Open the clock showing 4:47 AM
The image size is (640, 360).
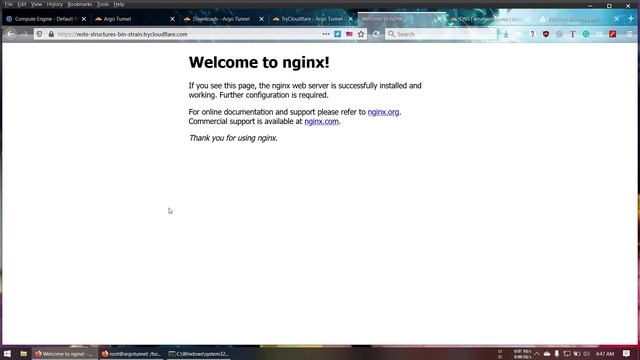point(605,353)
